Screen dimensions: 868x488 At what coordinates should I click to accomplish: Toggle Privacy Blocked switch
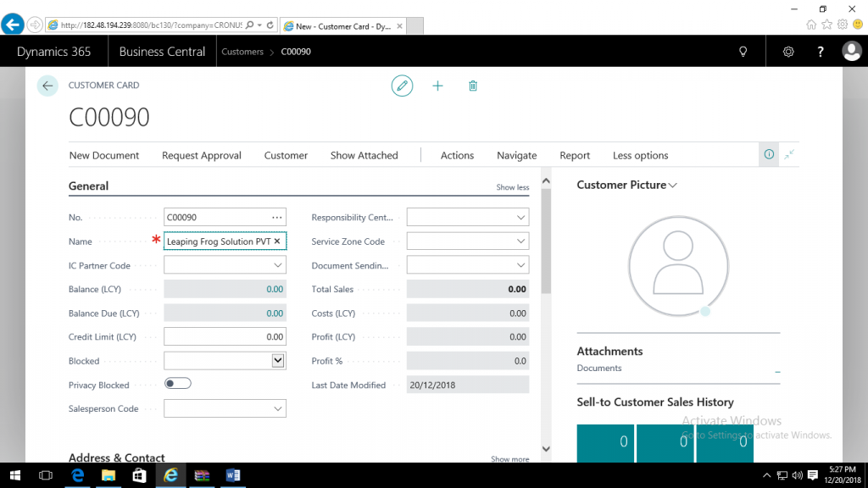pos(178,384)
